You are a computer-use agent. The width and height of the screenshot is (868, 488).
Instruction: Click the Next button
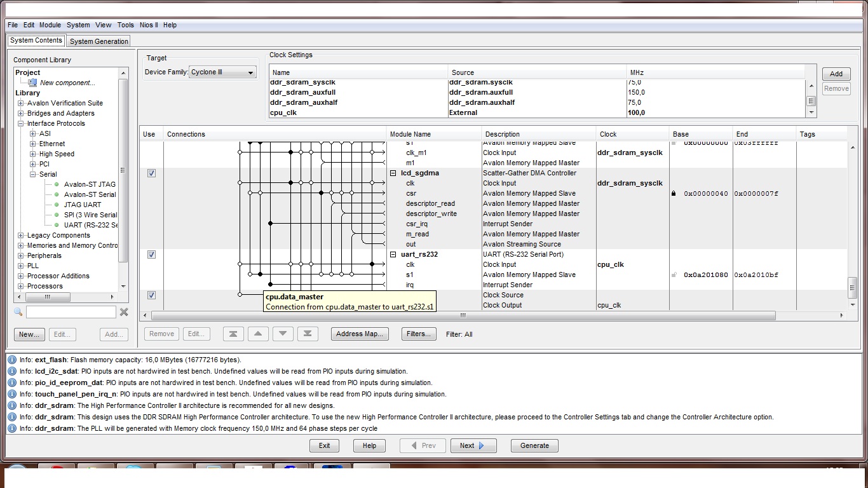pos(473,445)
